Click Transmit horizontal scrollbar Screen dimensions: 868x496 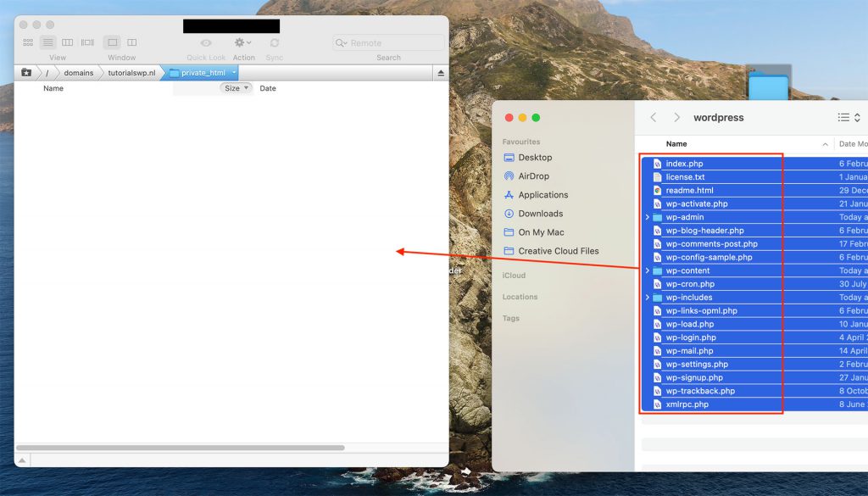tap(181, 448)
